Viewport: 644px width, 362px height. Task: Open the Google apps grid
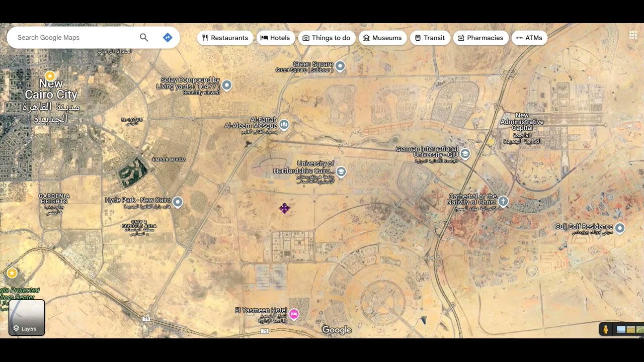pyautogui.click(x=633, y=35)
